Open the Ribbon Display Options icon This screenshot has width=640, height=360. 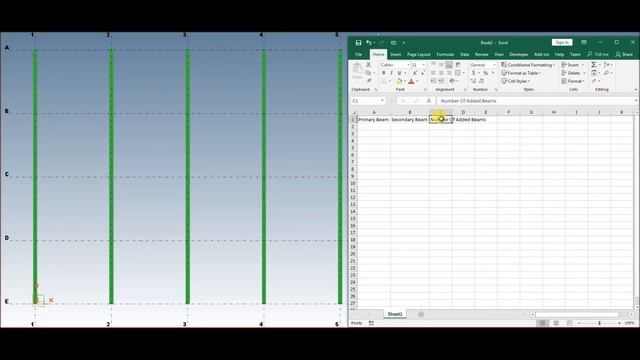(x=584, y=42)
